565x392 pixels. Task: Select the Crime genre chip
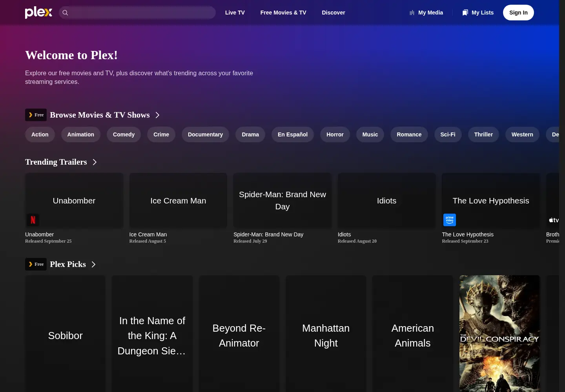161,134
